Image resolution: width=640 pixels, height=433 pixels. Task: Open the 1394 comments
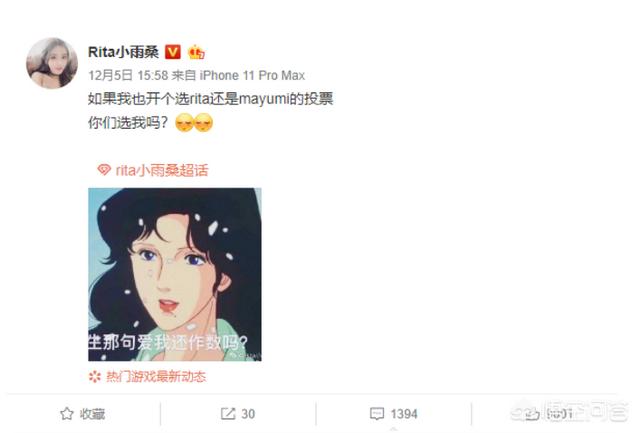404,414
